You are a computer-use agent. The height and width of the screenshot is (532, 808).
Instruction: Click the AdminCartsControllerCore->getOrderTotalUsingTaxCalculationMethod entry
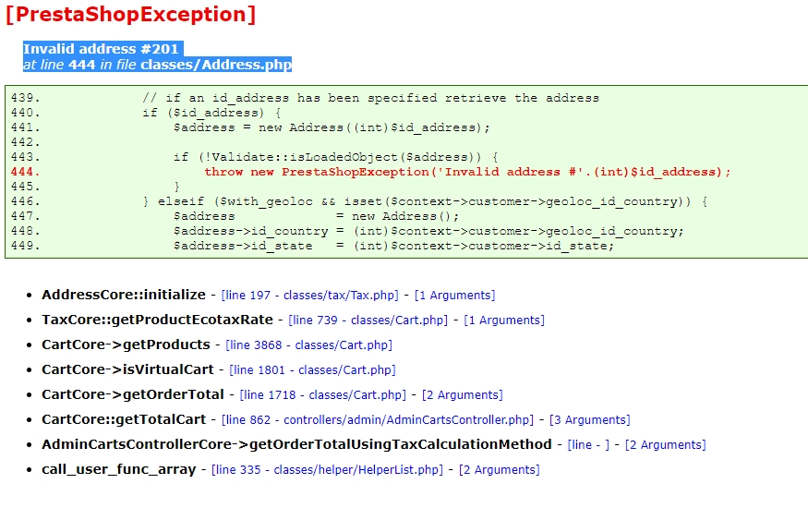coord(296,444)
